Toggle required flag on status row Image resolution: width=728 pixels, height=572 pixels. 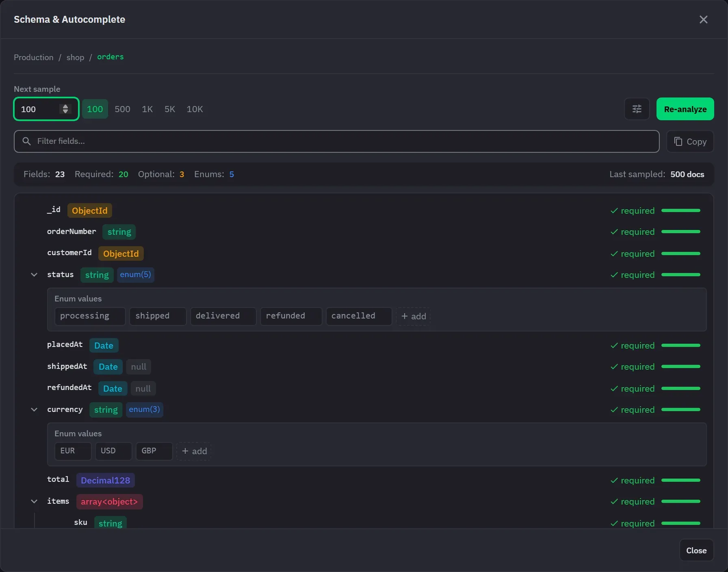[x=633, y=275]
